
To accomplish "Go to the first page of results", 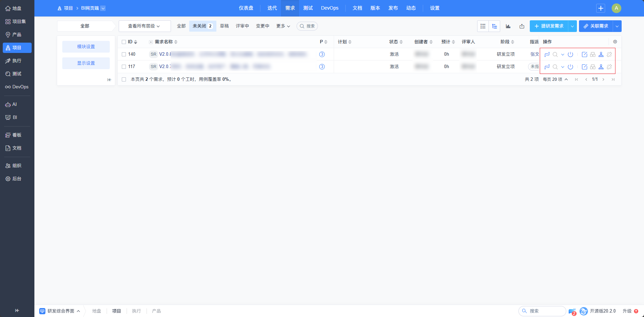I will coord(577,79).
